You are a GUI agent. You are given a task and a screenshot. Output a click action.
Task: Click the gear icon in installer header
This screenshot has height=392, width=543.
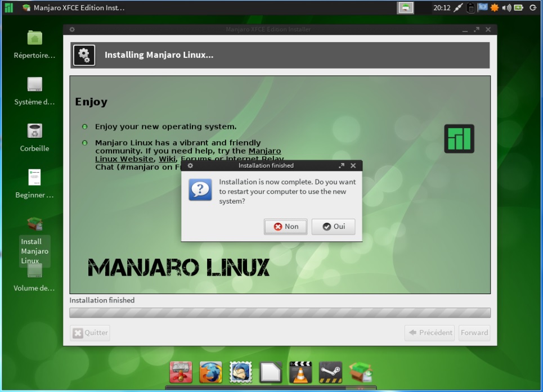[x=84, y=55]
